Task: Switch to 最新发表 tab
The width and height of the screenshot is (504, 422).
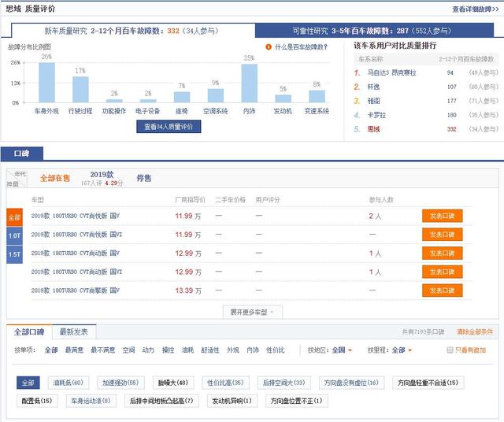Action: click(74, 332)
